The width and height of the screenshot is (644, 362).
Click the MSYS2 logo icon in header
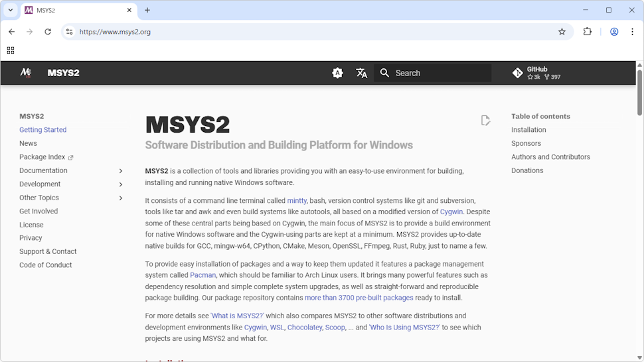26,73
